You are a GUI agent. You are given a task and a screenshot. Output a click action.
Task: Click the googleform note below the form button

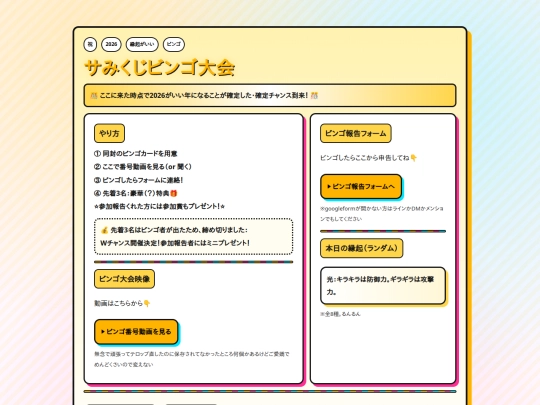click(382, 214)
